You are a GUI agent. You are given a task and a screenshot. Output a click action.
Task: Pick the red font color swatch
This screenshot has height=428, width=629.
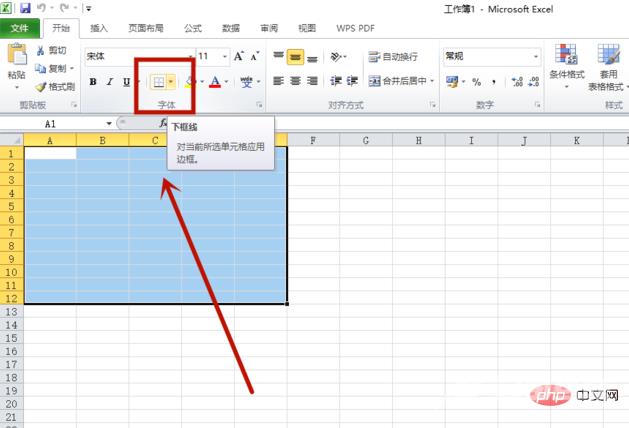pos(216,82)
